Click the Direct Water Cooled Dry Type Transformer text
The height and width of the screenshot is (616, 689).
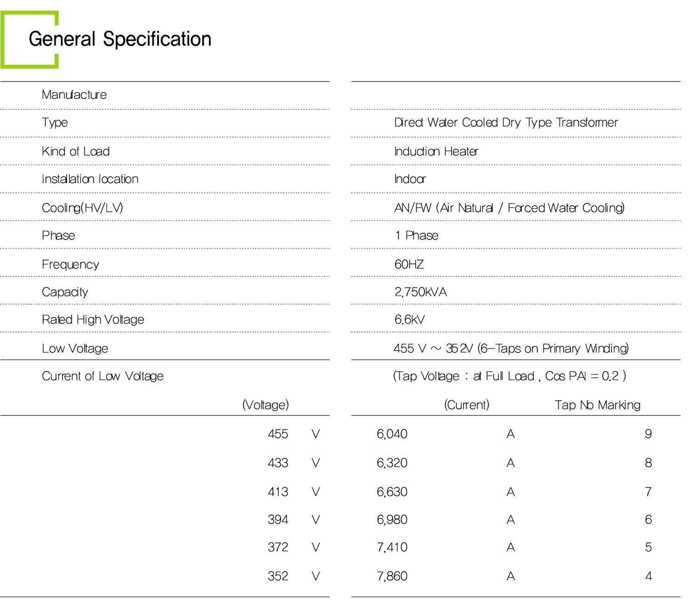[506, 123]
